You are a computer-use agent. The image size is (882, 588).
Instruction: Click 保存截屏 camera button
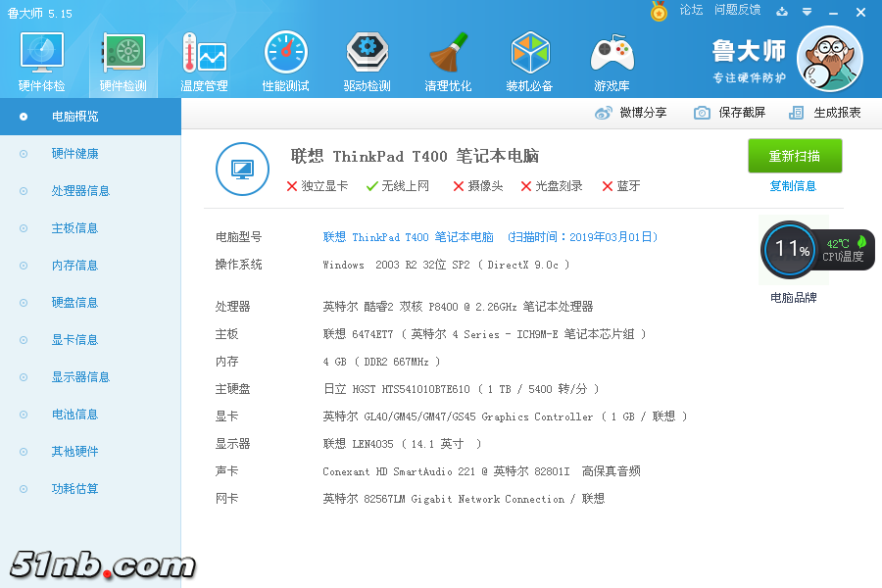click(730, 113)
